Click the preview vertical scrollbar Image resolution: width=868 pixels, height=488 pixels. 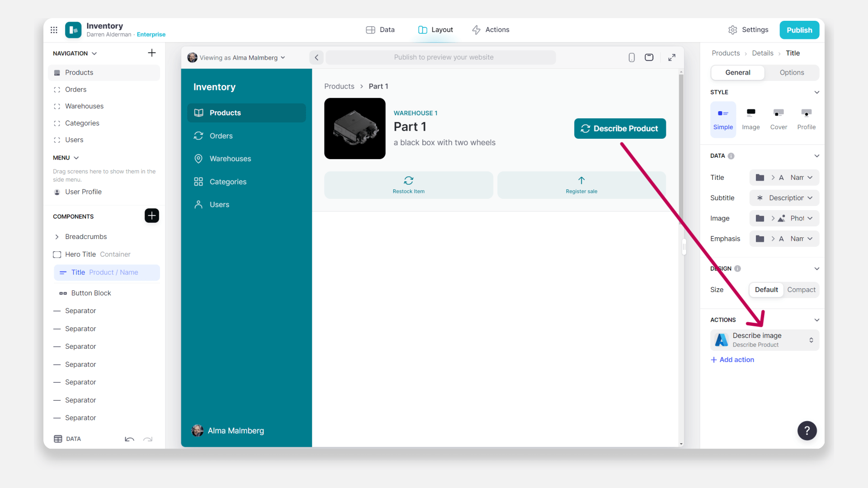coord(681,149)
